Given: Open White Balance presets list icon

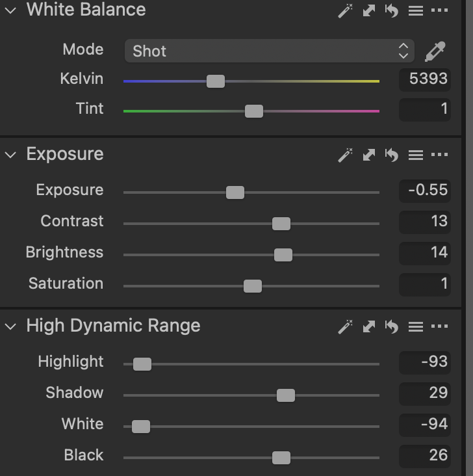Looking at the screenshot, I should (415, 10).
